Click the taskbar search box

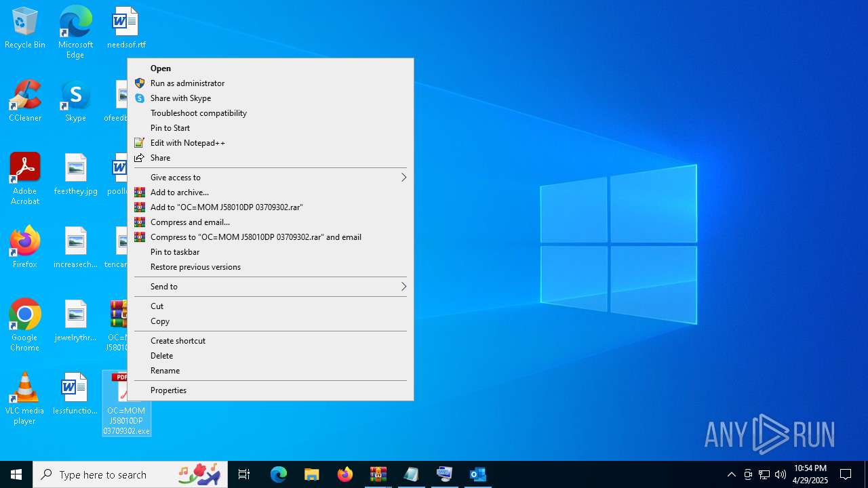[x=131, y=474]
